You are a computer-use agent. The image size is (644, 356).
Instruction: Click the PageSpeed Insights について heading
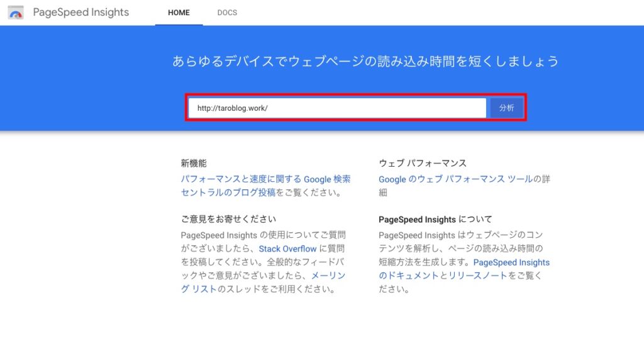coord(435,220)
